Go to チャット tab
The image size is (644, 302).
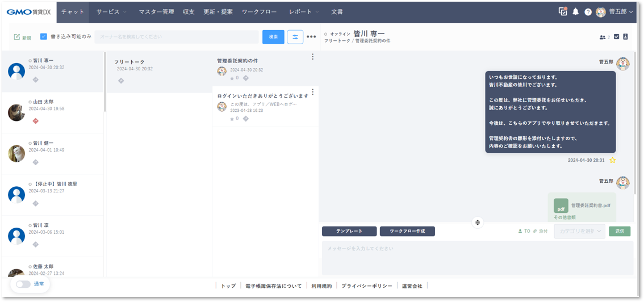(x=73, y=12)
